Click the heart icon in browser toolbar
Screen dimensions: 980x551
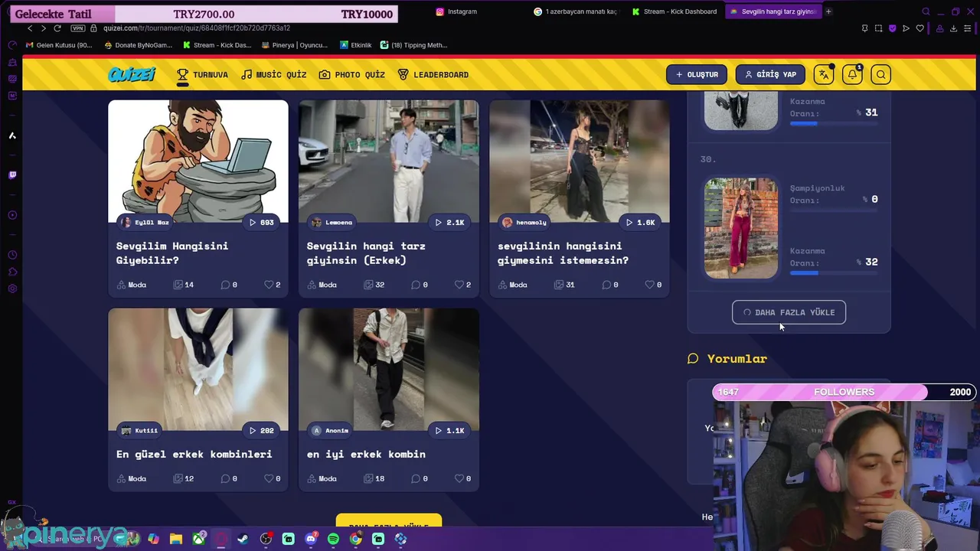pyautogui.click(x=920, y=28)
